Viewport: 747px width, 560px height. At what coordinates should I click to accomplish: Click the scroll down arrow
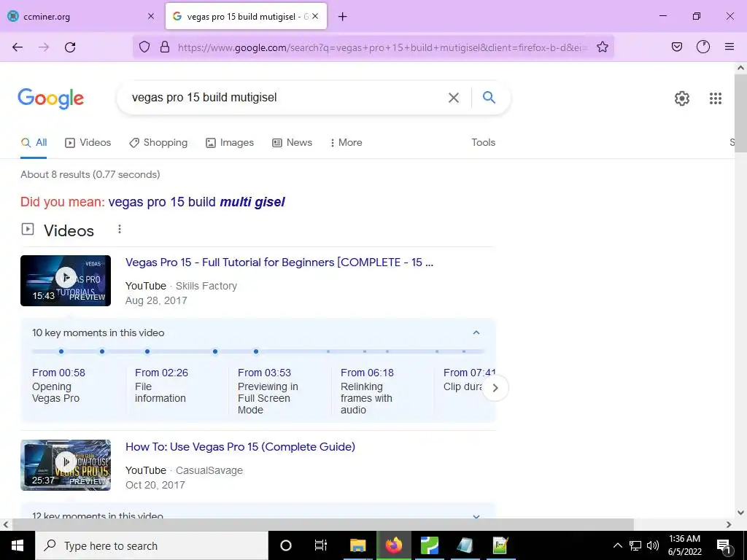click(x=740, y=513)
